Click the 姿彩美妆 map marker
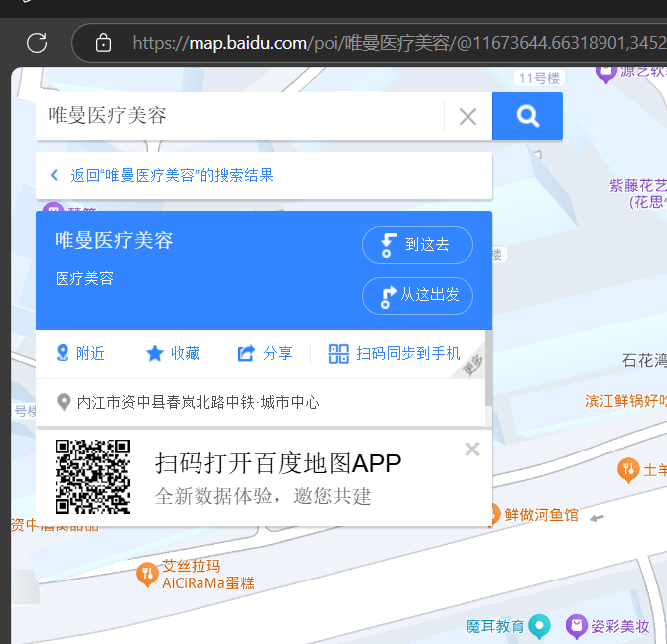The height and width of the screenshot is (644, 667). (x=576, y=626)
